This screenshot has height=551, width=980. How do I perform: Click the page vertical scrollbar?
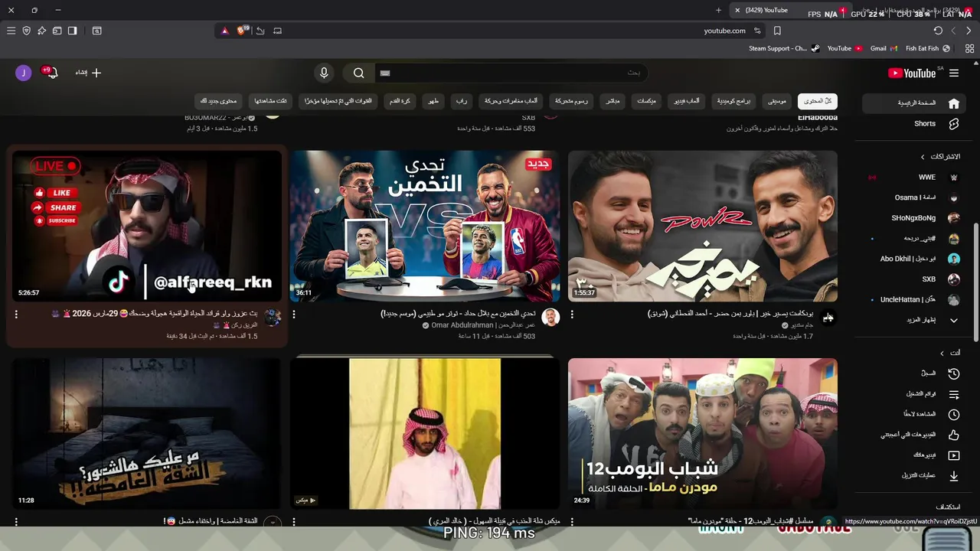pos(976,283)
